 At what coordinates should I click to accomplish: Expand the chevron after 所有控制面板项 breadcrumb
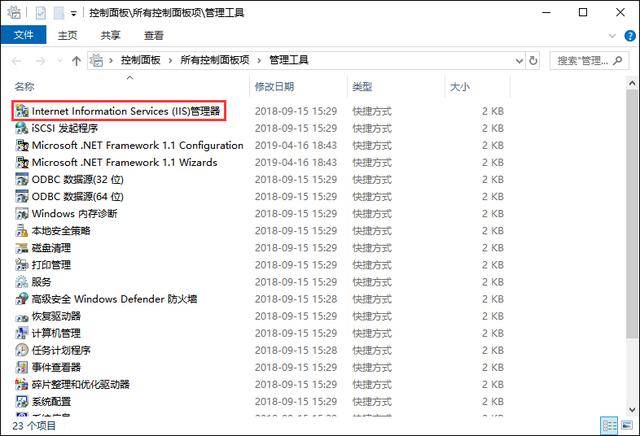point(259,61)
